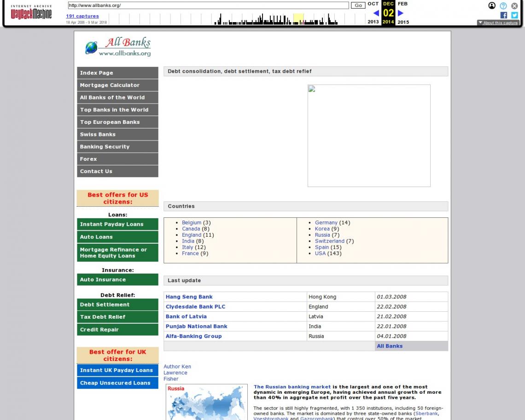Screen dimensions: 525x420
Task: Open Canada country link
Action: coord(191,229)
